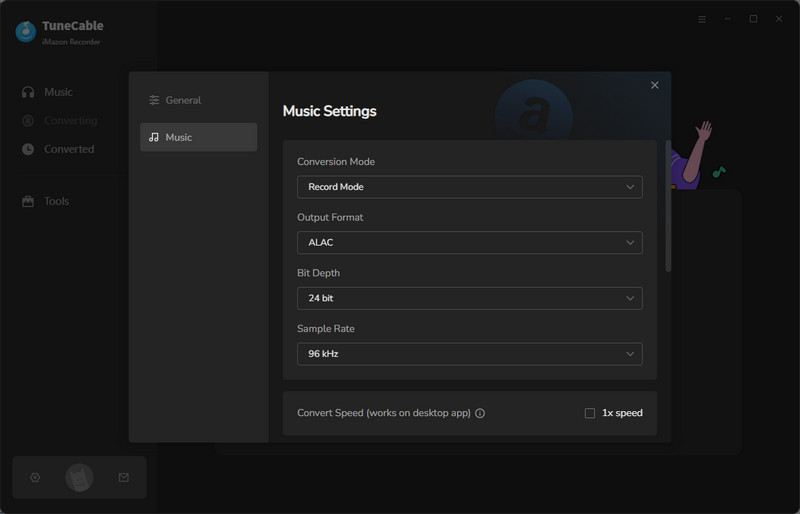The height and width of the screenshot is (514, 800).
Task: Click the settings gear icon at bottom left
Action: (x=35, y=478)
